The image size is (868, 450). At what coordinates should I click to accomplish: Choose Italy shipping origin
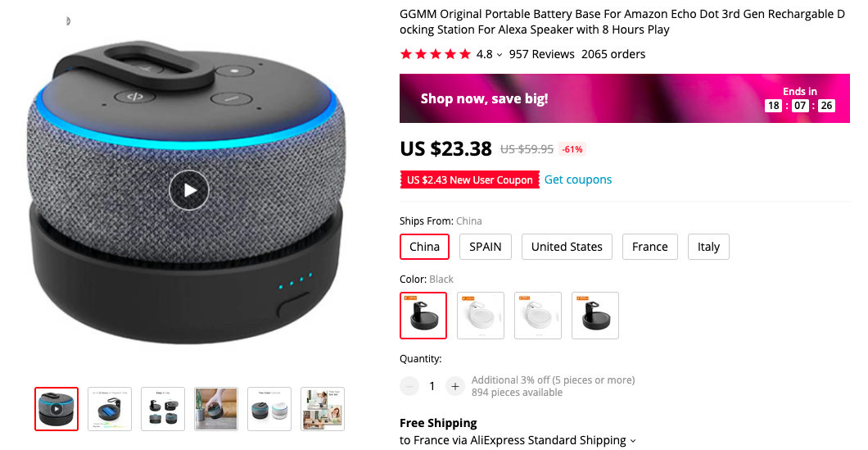pyautogui.click(x=708, y=247)
